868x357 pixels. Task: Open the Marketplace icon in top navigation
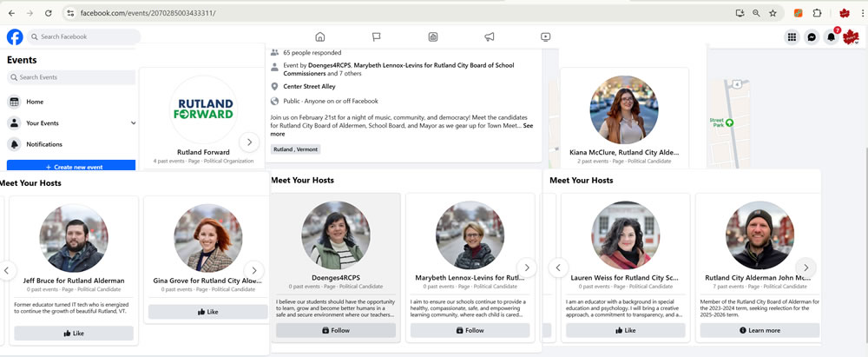[433, 37]
